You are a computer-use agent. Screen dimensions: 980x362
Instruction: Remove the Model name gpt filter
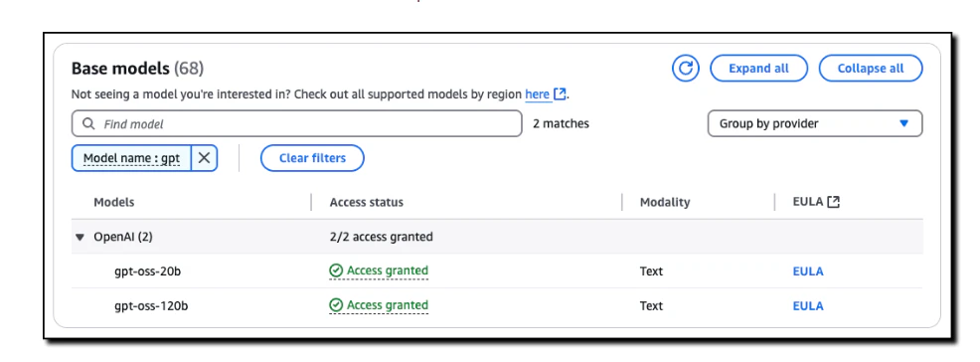tap(204, 158)
